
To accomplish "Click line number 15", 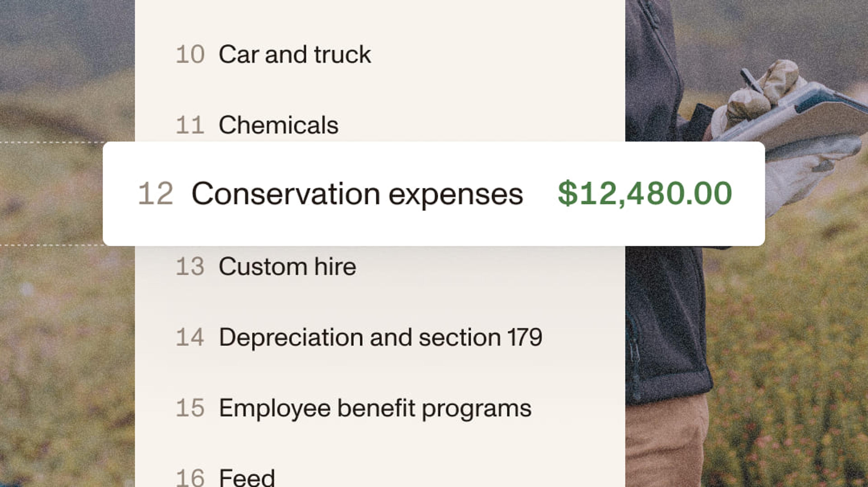I will tap(190, 408).
